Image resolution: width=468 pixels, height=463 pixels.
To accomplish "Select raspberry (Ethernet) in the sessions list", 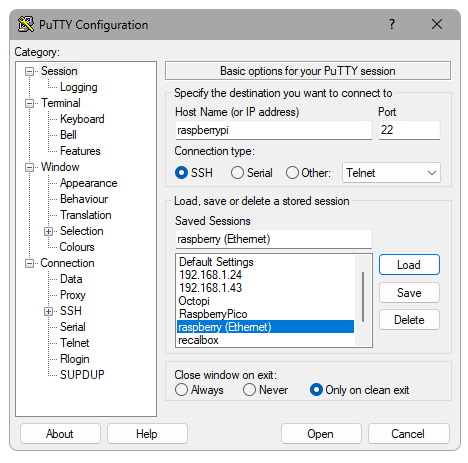I will click(266, 327).
